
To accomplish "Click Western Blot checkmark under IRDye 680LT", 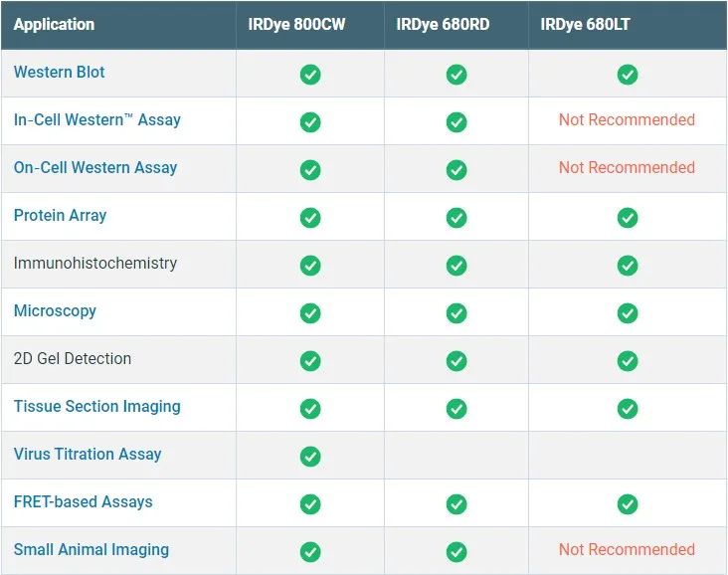I will 628,75.
